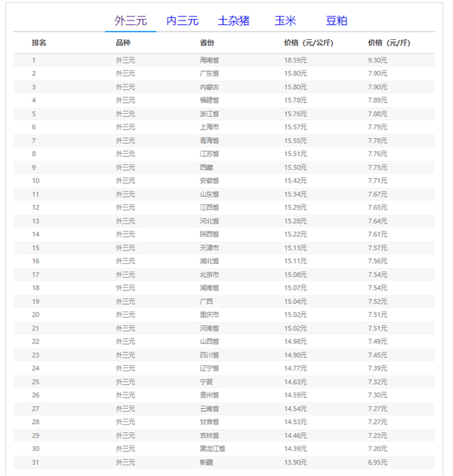Screen dimensions: 453x476
Task: Select the 7.76元 price cell
Action: 377,154
